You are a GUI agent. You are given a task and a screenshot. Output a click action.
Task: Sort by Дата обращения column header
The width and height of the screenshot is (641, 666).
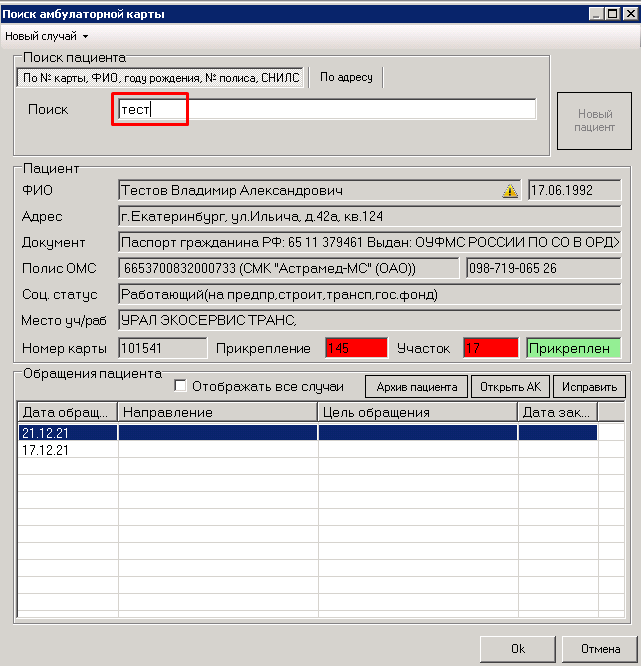coord(67,412)
